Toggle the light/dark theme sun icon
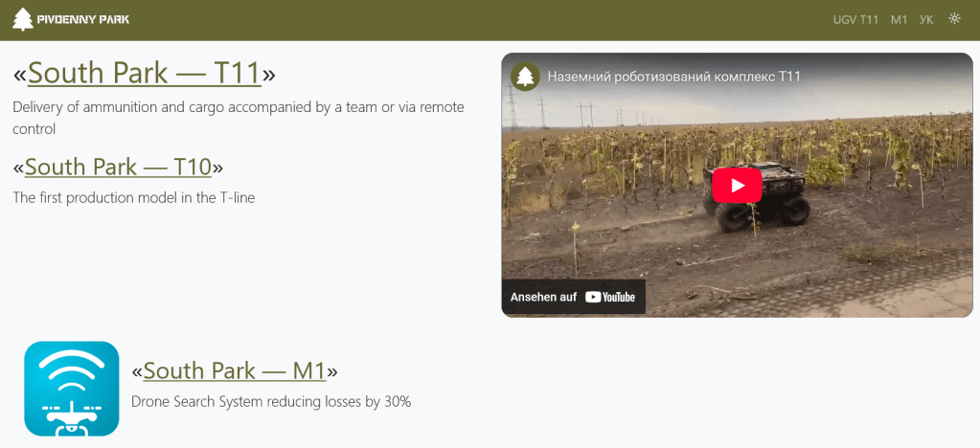980x448 pixels. [954, 19]
